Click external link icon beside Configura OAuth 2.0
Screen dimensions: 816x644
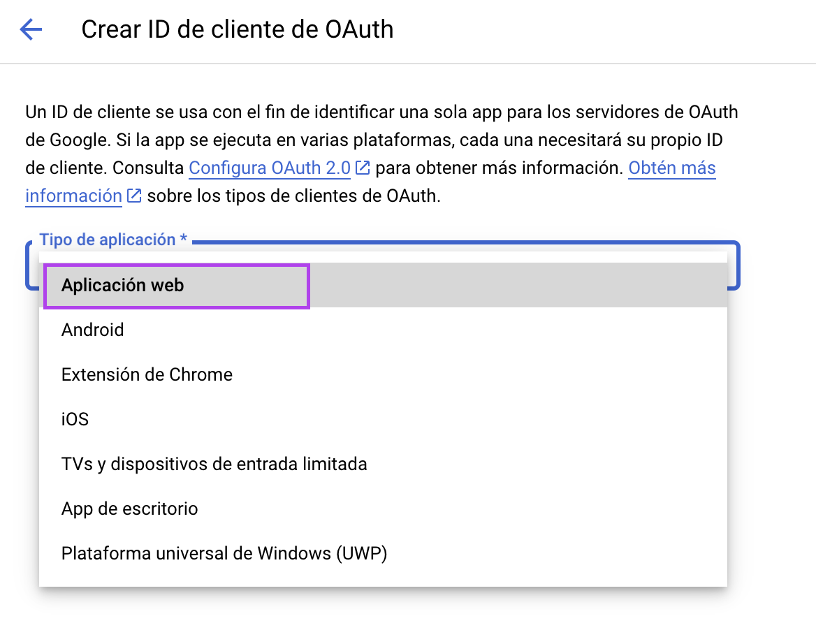(x=363, y=168)
